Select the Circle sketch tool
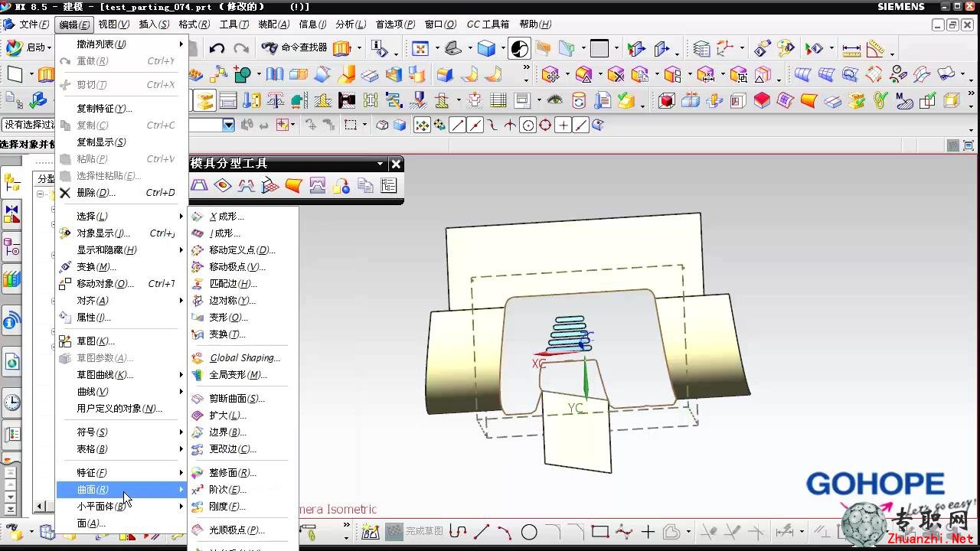Image resolution: width=980 pixels, height=551 pixels. click(x=529, y=532)
